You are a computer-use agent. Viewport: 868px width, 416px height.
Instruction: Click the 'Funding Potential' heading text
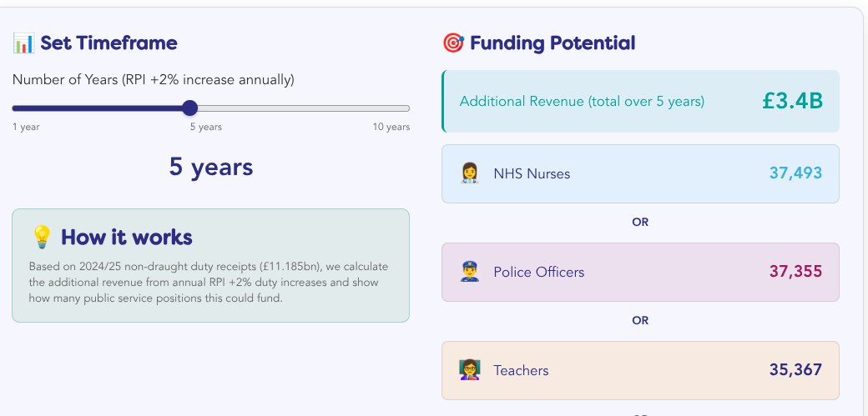[x=552, y=43]
